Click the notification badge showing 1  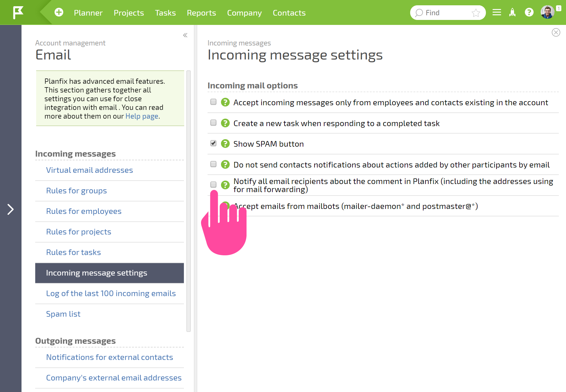(559, 8)
